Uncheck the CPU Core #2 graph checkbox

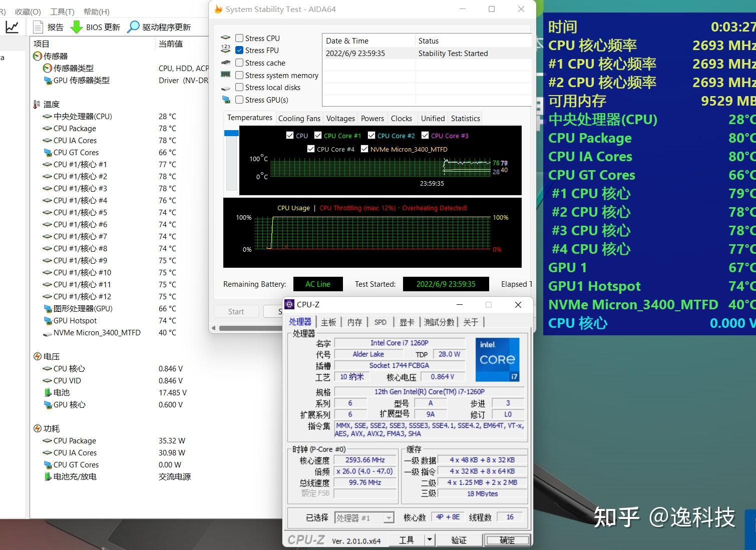pos(371,135)
